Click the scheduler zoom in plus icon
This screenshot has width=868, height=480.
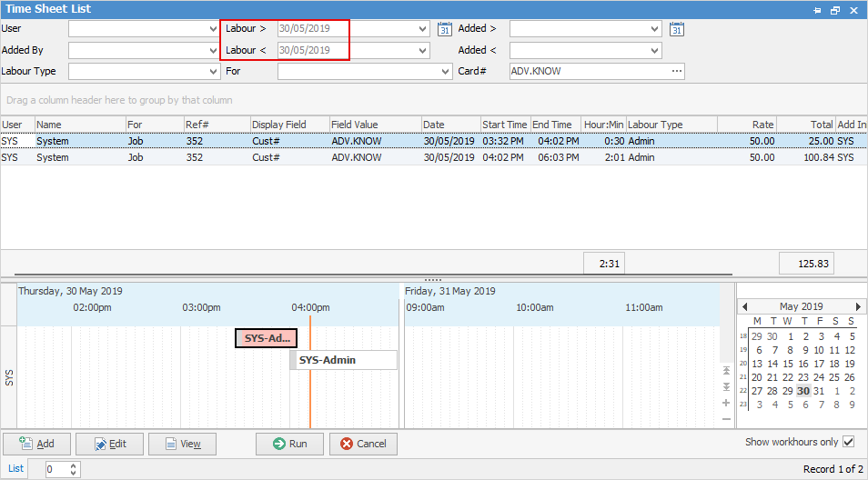pyautogui.click(x=726, y=403)
